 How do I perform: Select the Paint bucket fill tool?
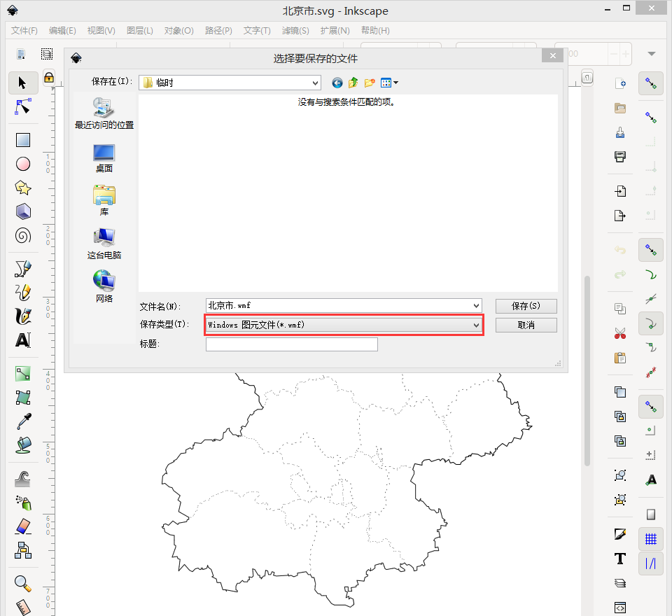22,445
